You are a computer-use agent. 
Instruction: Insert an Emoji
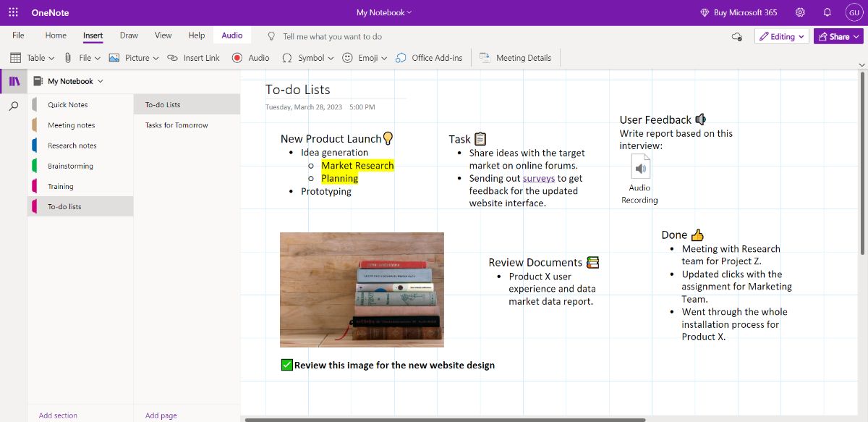click(x=361, y=58)
